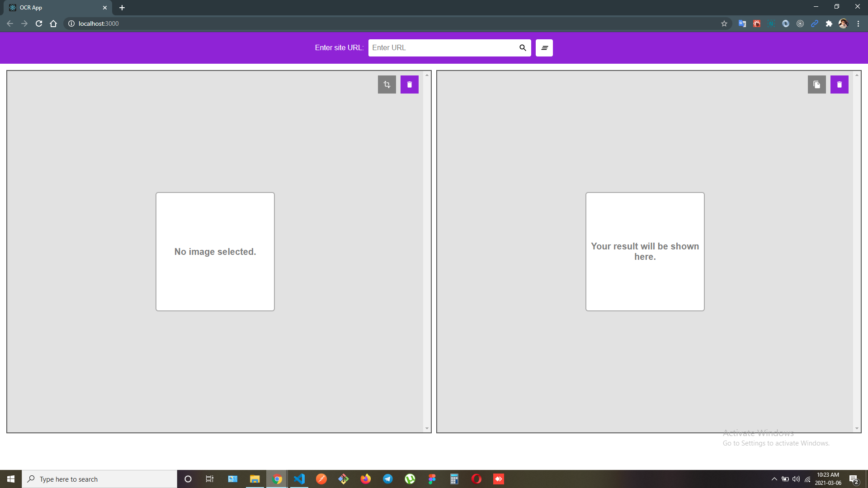
Task: Open the browser extensions puzzle icon
Action: (x=829, y=23)
